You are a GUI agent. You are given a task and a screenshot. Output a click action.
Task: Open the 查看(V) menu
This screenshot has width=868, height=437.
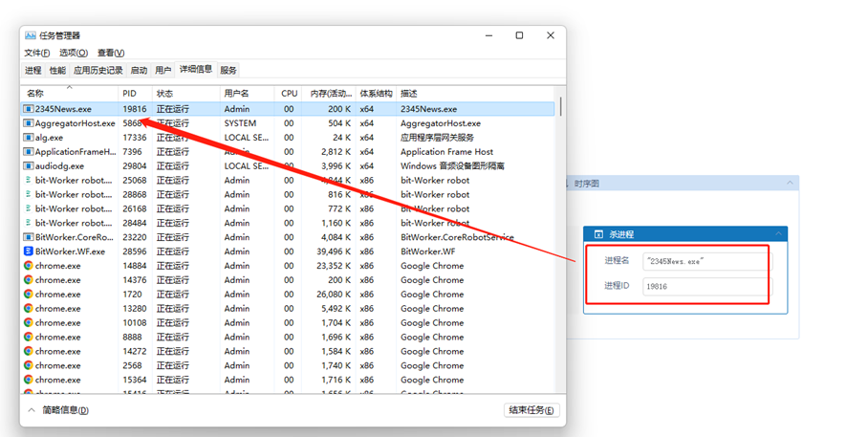point(111,53)
